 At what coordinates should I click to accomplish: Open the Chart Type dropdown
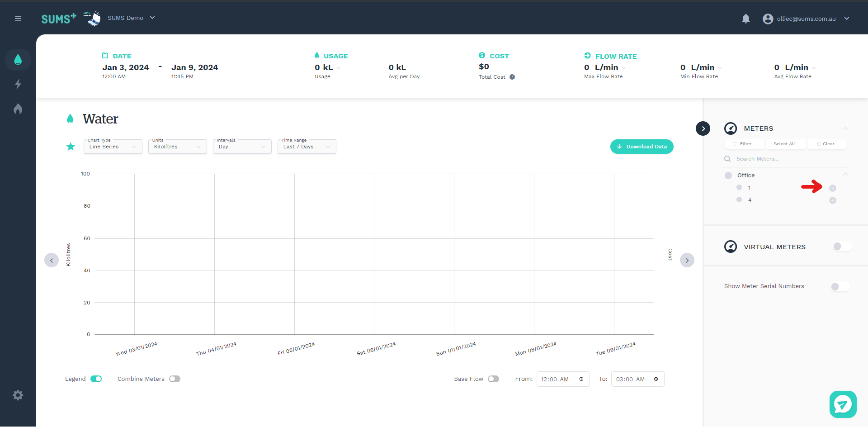pyautogui.click(x=113, y=147)
